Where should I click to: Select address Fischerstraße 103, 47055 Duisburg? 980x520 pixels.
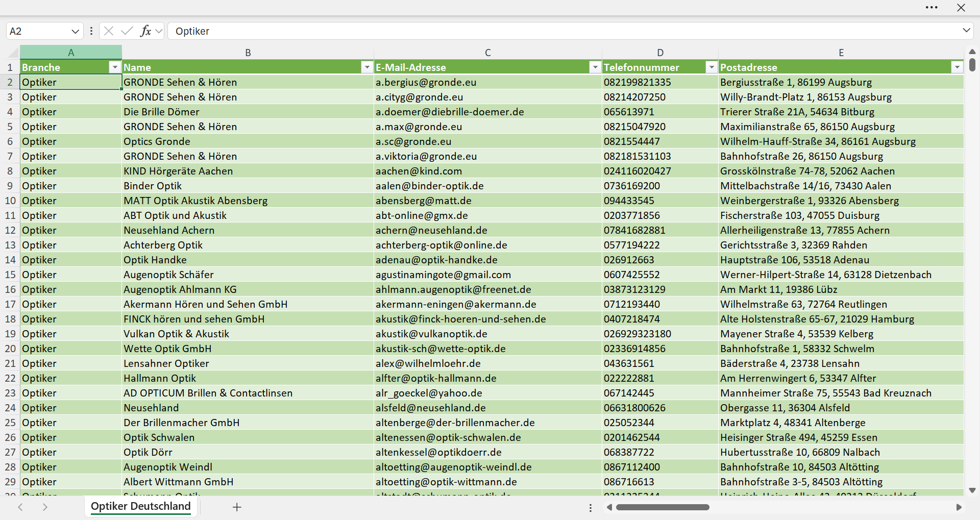pyautogui.click(x=841, y=215)
